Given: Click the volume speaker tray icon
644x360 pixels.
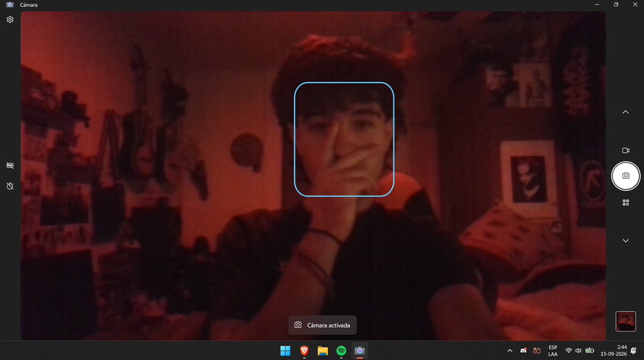Looking at the screenshot, I should [x=579, y=350].
